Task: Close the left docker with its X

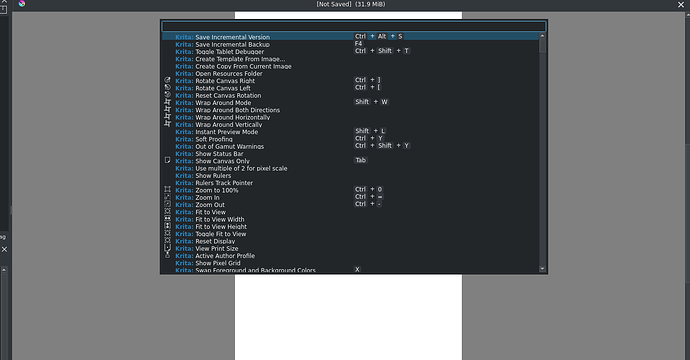Action: (x=4, y=249)
